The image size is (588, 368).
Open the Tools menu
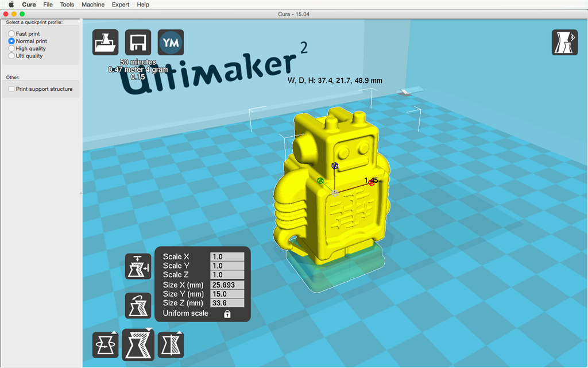coord(67,5)
